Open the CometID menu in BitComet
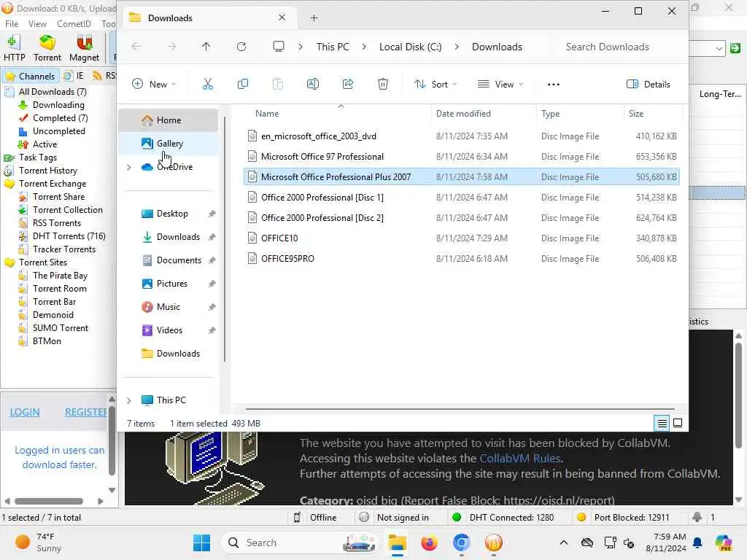 (74, 24)
